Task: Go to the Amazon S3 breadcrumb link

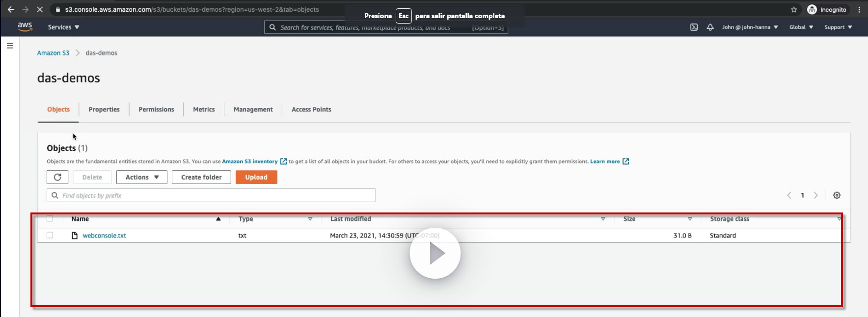Action: coord(53,53)
